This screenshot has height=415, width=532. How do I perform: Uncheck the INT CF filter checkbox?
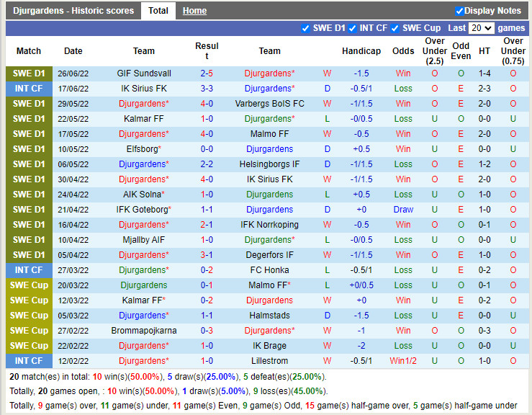coord(353,28)
